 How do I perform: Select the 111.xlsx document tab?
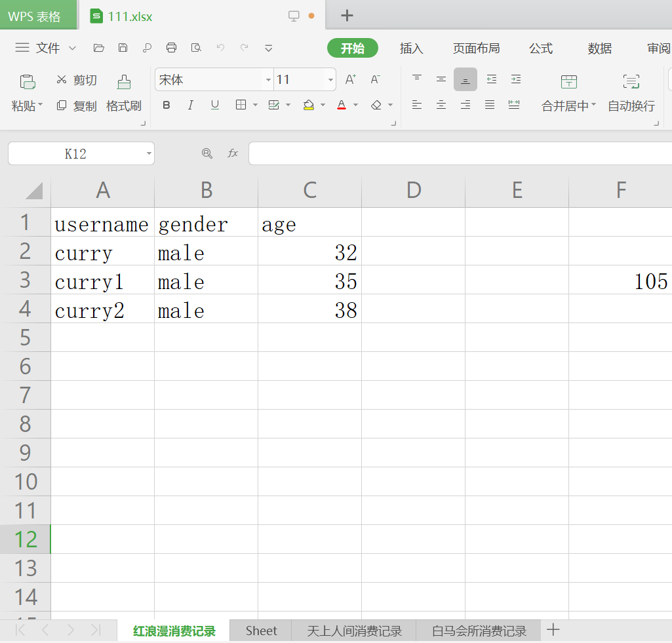[201, 16]
